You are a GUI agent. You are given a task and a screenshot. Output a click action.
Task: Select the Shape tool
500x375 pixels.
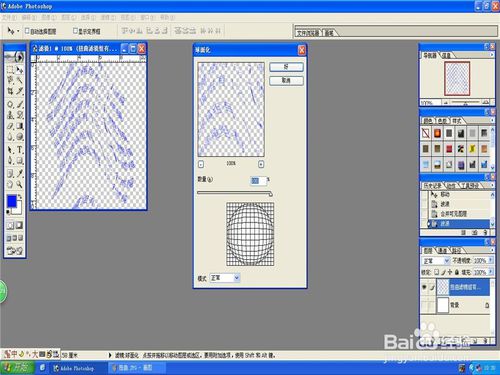coord(20,161)
